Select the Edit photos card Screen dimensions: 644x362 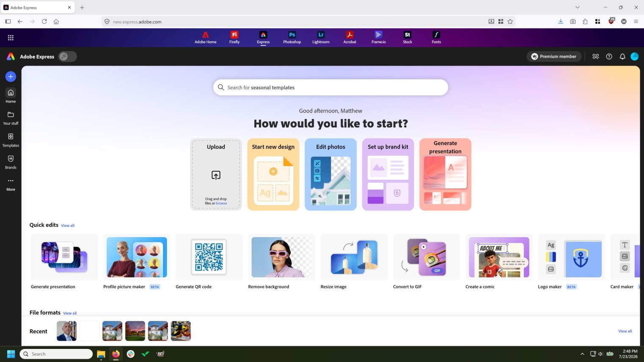coord(330,174)
